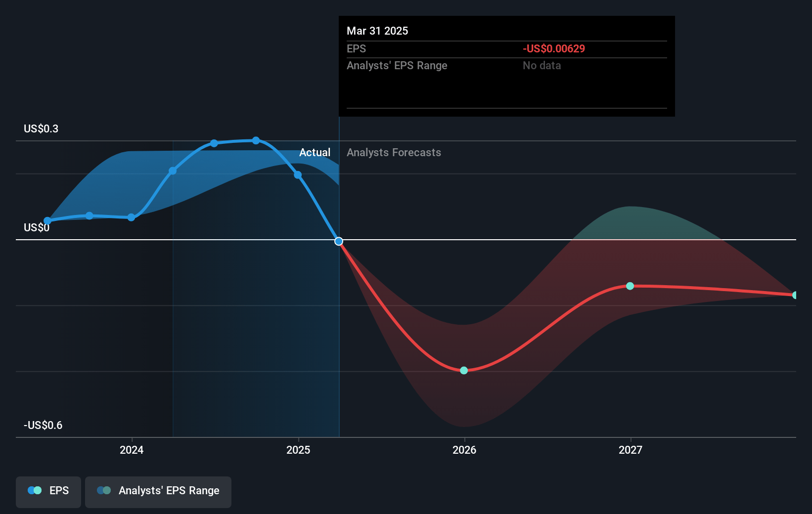
Task: Toggle the EPS legend series
Action: coord(48,492)
